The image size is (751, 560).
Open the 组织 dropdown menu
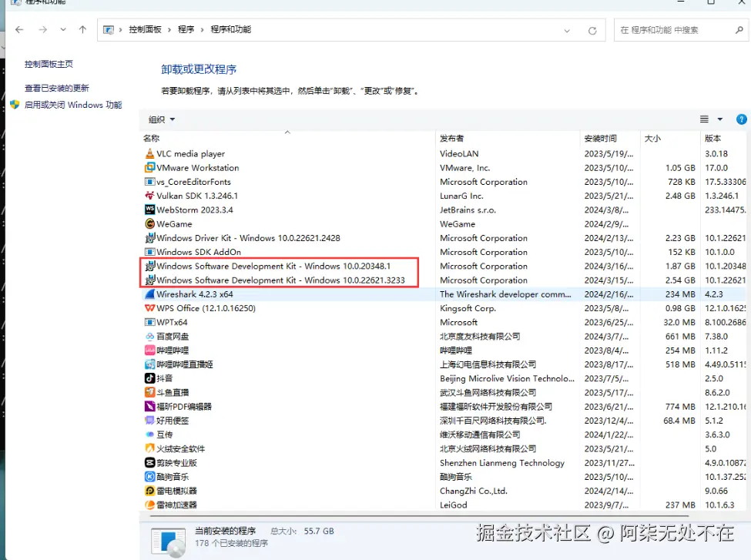(x=162, y=119)
